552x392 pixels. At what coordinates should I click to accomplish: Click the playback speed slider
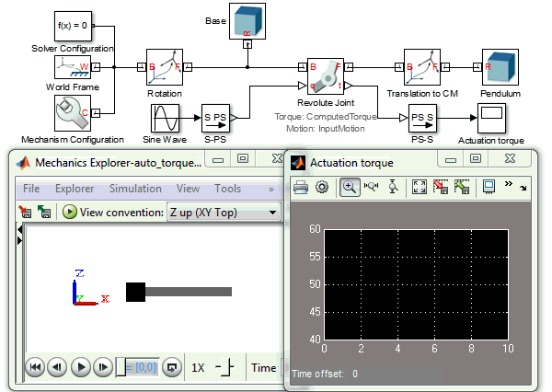tap(225, 367)
